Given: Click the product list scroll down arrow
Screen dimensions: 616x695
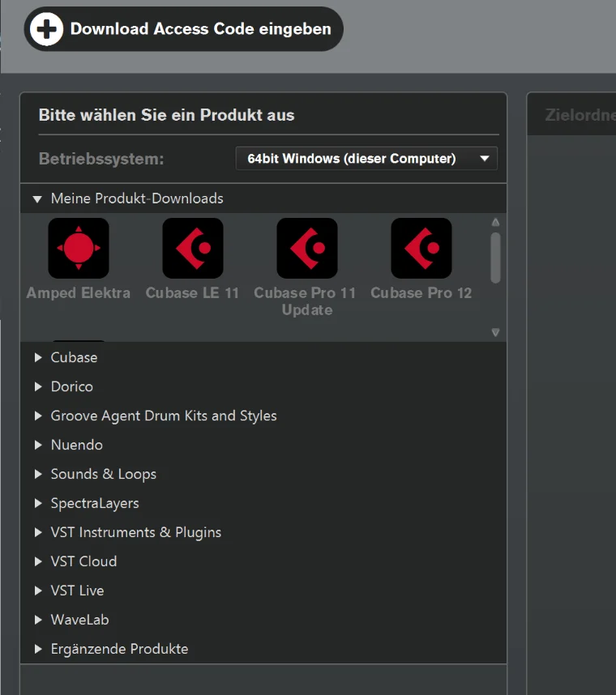Looking at the screenshot, I should tap(495, 332).
